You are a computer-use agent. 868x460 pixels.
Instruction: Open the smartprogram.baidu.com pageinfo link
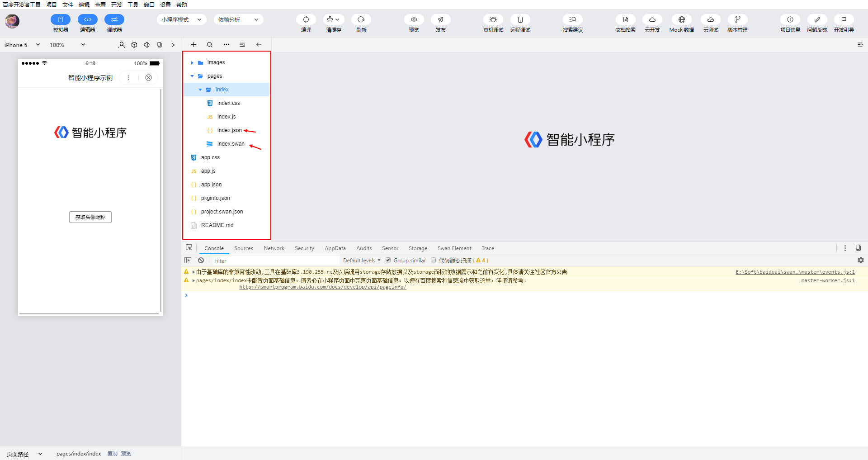pos(323,287)
